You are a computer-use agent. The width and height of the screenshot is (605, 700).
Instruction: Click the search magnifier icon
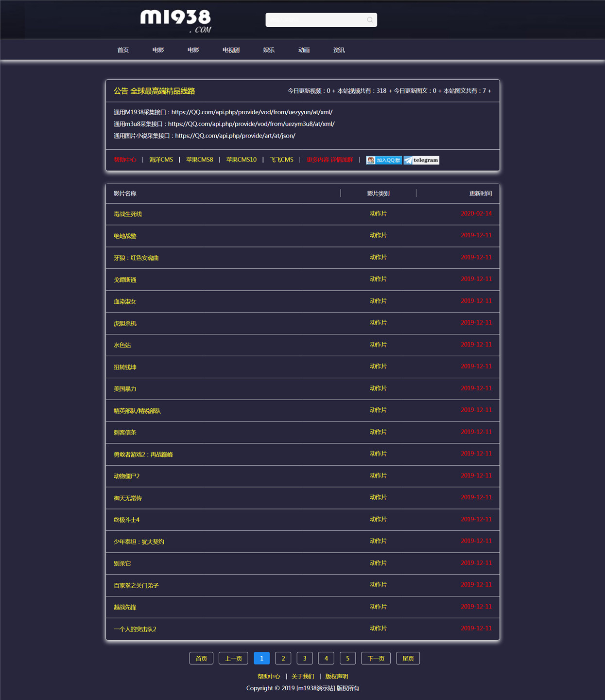[x=370, y=20]
